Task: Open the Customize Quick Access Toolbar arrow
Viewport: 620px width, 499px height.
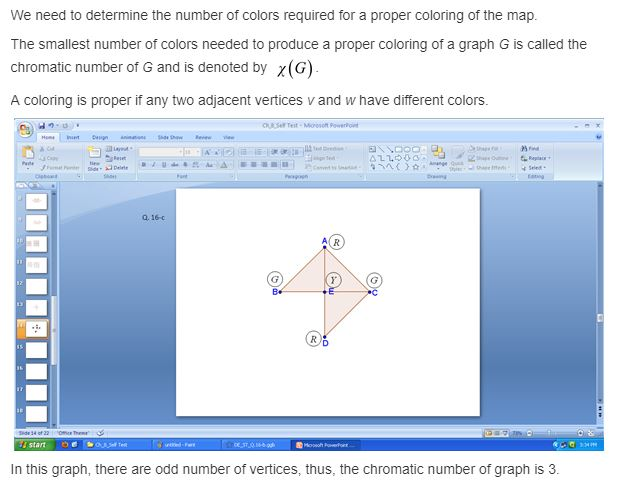Action: [78, 126]
